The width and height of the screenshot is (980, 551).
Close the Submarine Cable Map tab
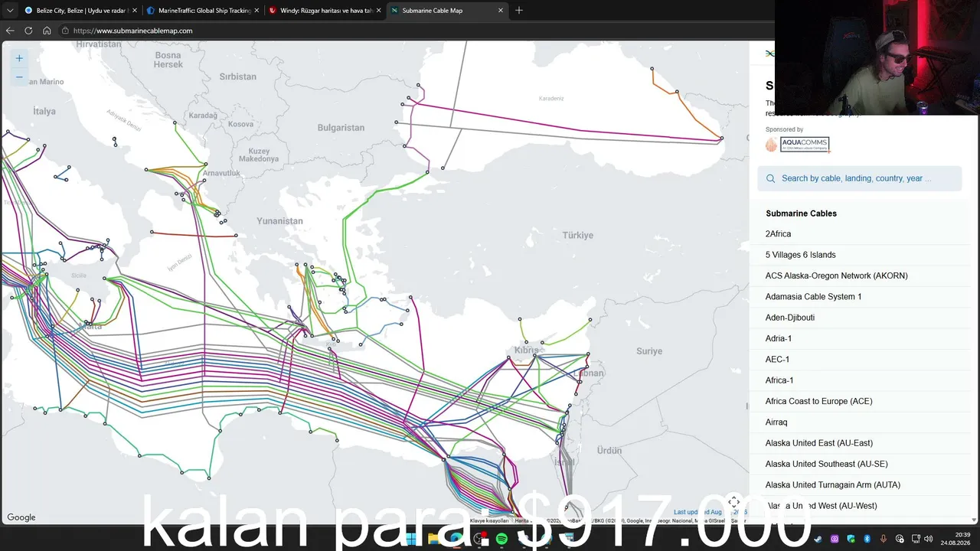coord(501,11)
